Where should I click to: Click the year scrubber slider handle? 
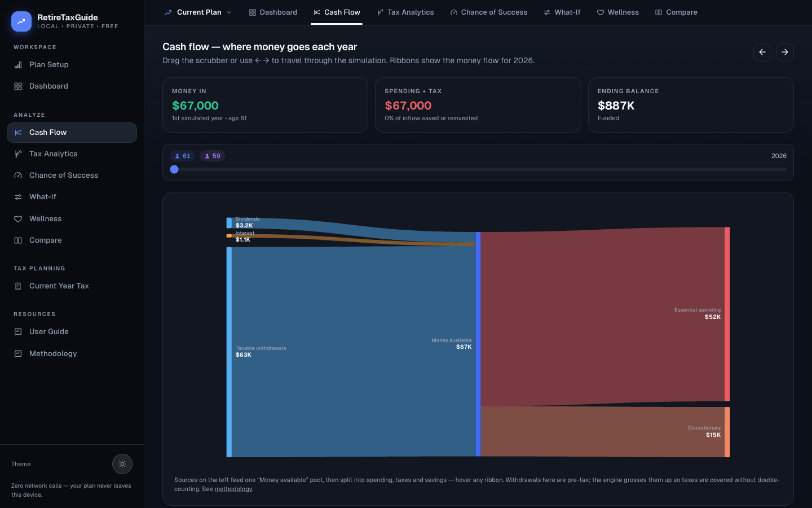(174, 169)
